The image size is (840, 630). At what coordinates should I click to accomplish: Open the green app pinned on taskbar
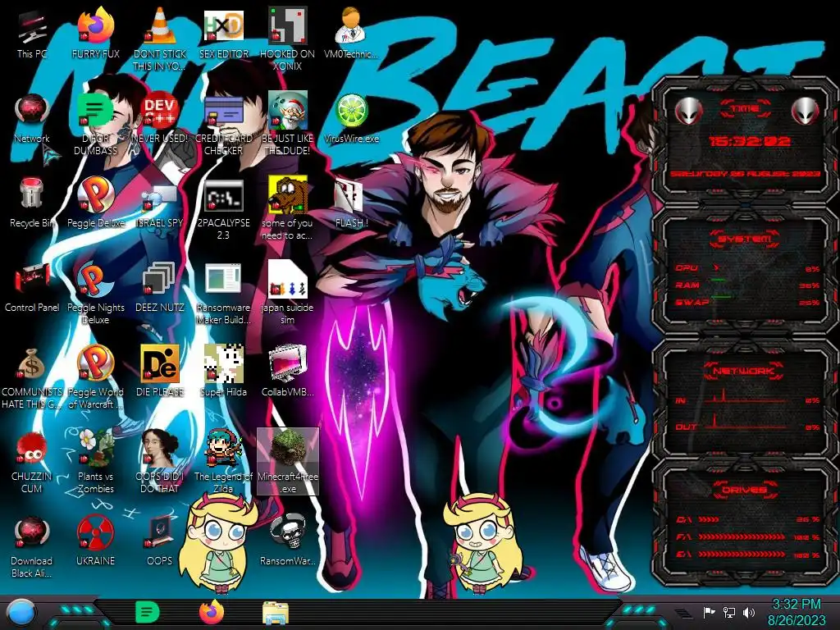click(148, 612)
